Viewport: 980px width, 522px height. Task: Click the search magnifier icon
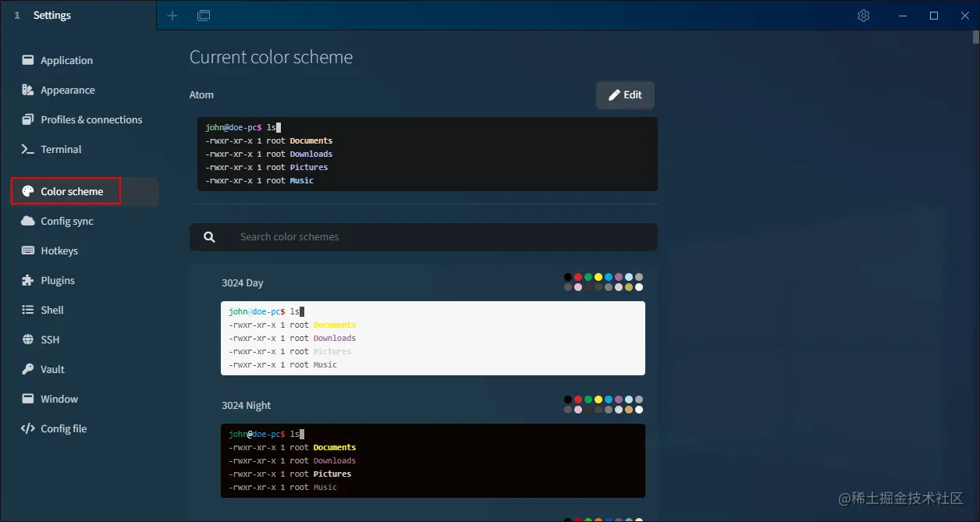point(209,237)
